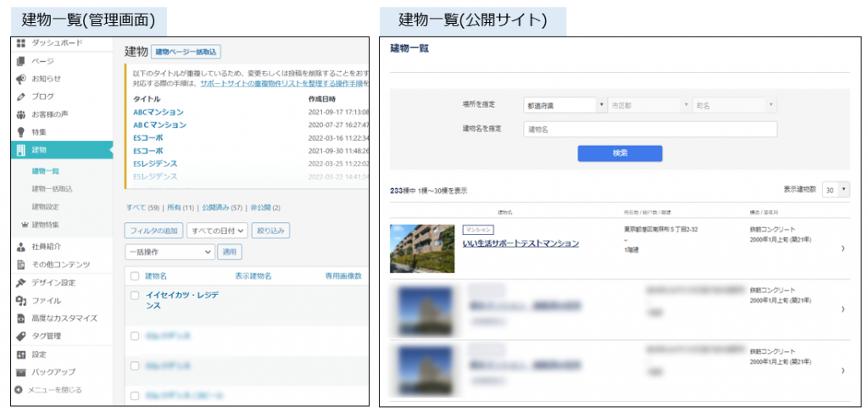The image size is (868, 412).
Task: Click the ダッシュボード dashboard icon in sidebar
Action: click(x=21, y=43)
